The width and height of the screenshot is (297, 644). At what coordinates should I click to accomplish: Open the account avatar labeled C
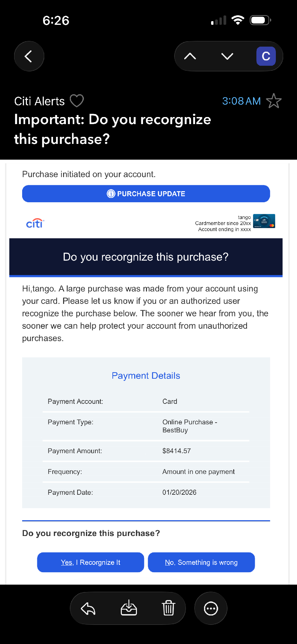click(x=266, y=56)
